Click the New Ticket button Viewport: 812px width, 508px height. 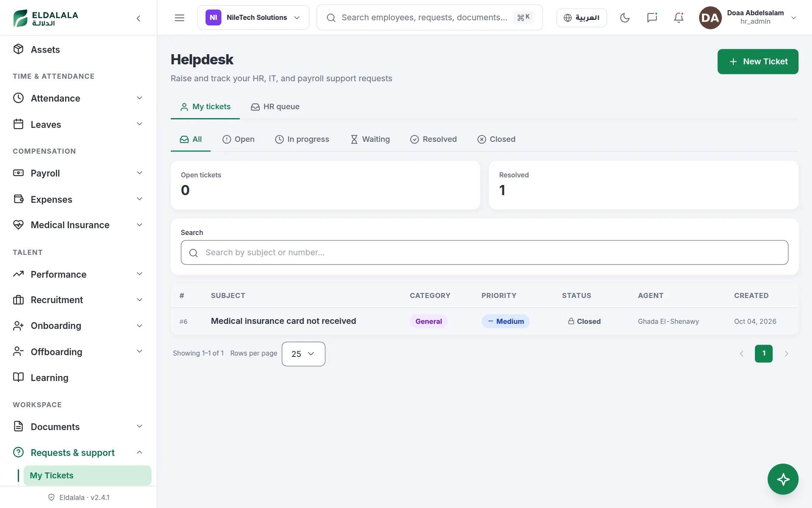coord(758,62)
